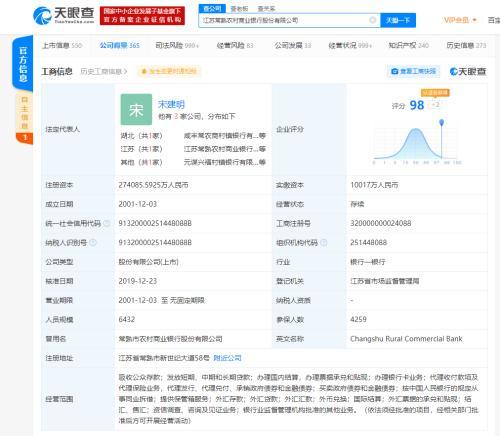Viewport: 500px width, 436px height.
Task: Click the 湖北（共1家） region row
Action: click(141, 136)
